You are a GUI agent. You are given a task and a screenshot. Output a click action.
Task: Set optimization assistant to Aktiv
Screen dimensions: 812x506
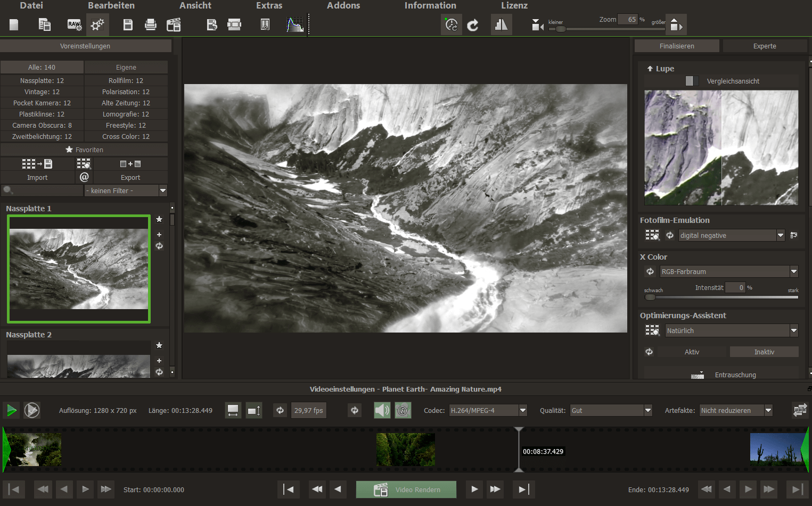[692, 352]
